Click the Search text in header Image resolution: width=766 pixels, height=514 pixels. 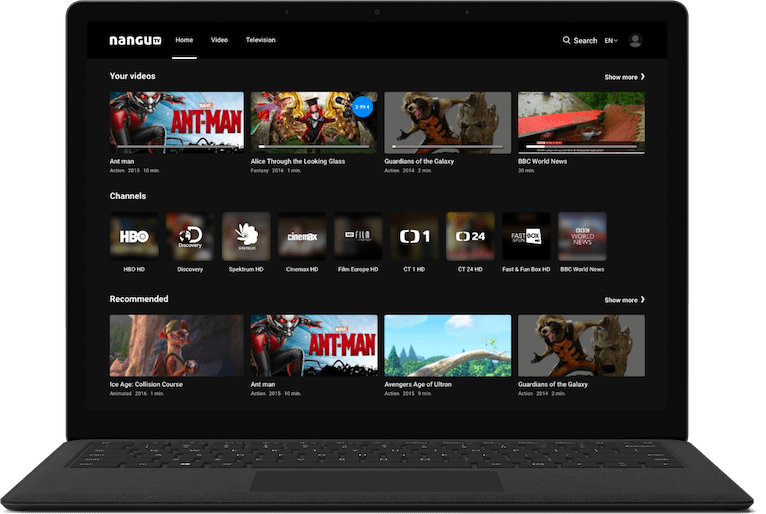coord(585,41)
